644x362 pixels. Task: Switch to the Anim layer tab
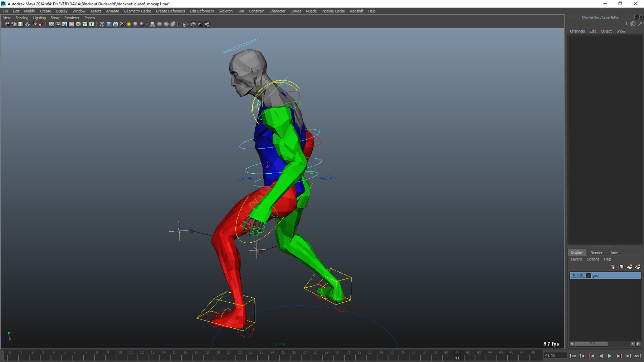614,253
